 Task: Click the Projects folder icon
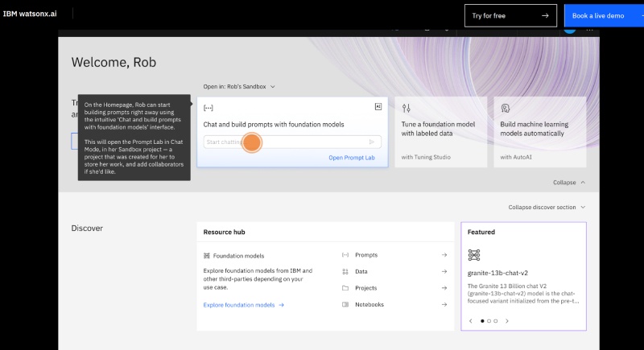[x=345, y=288]
